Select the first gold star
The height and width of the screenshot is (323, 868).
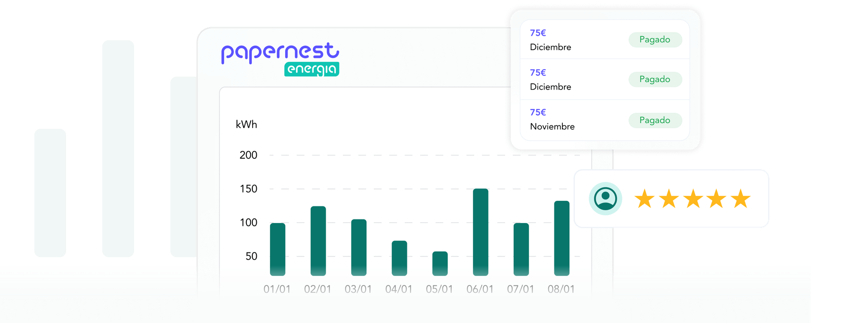(x=644, y=199)
